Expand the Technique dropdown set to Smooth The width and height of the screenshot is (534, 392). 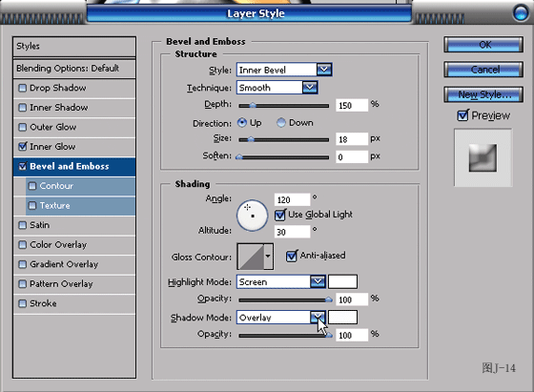click(x=277, y=88)
